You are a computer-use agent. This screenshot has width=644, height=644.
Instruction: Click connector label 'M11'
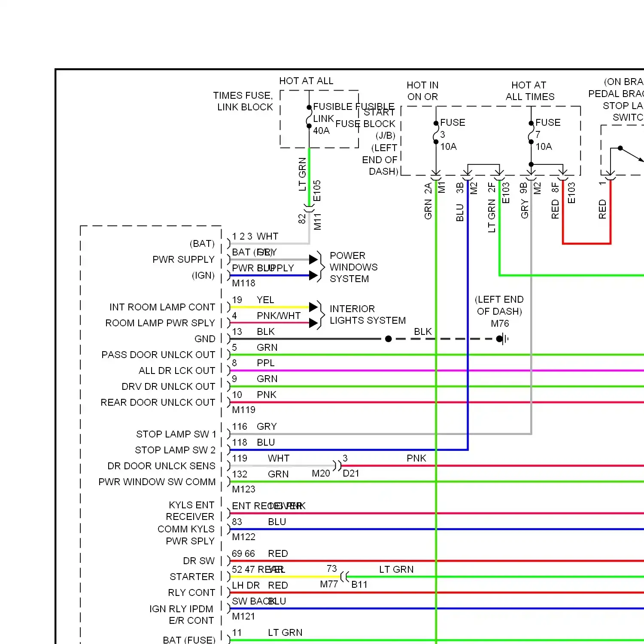click(x=317, y=221)
